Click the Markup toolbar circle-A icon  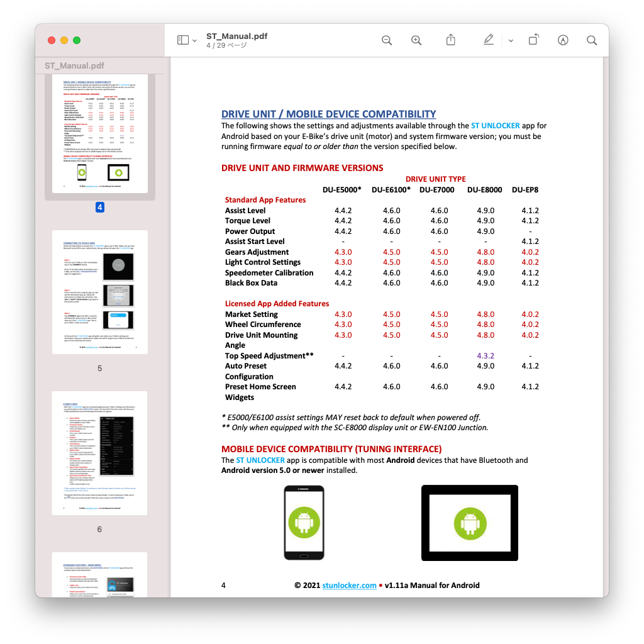(x=563, y=40)
